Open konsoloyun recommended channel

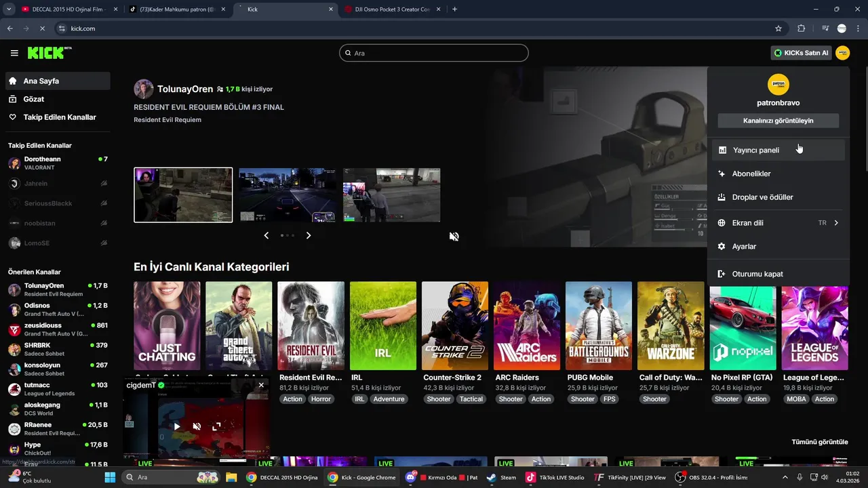pos(57,369)
